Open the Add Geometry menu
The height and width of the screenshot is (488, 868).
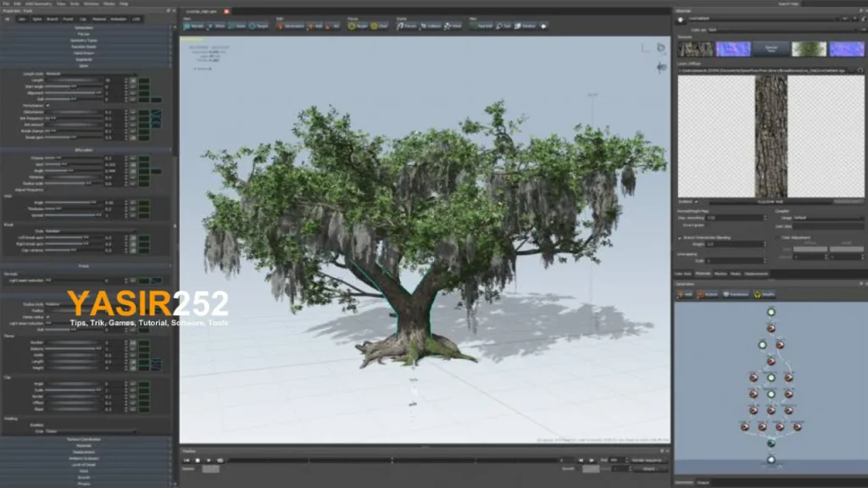tap(38, 3)
